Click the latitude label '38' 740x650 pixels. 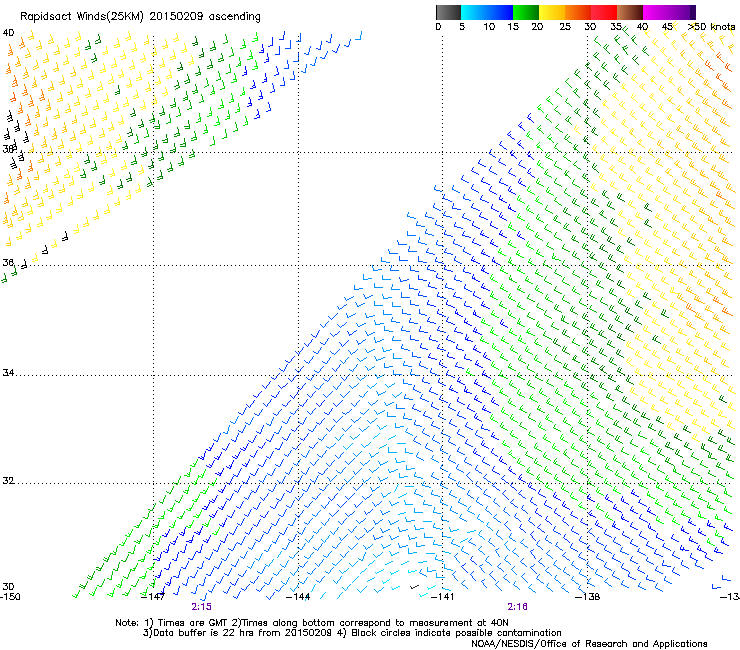pos(8,149)
